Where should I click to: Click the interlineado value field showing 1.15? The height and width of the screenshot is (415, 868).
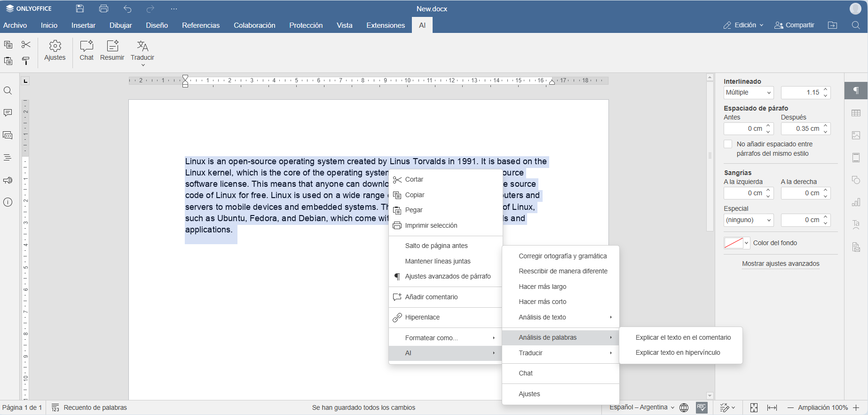(x=801, y=93)
